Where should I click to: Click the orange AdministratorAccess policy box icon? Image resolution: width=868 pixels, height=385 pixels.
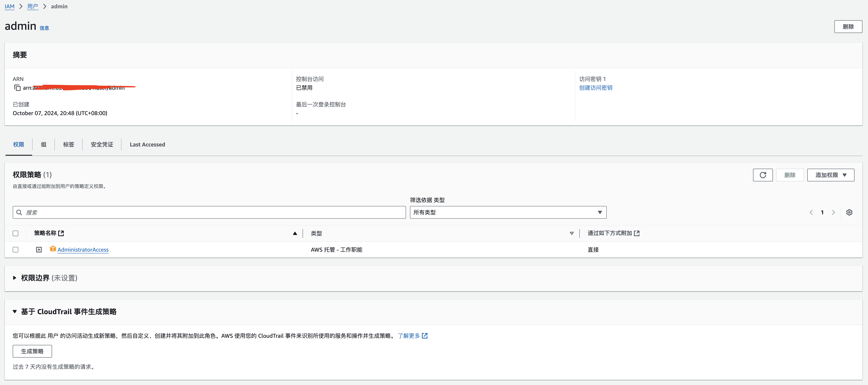53,249
